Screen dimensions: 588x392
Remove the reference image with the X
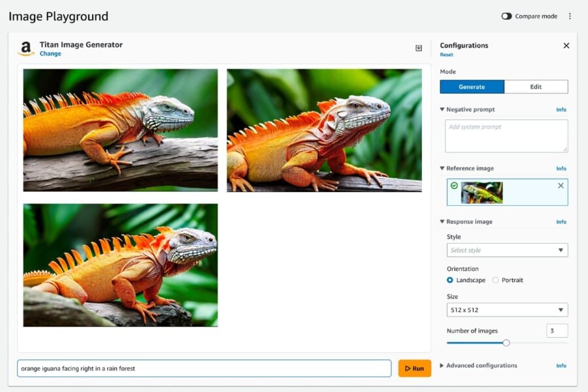pos(561,186)
